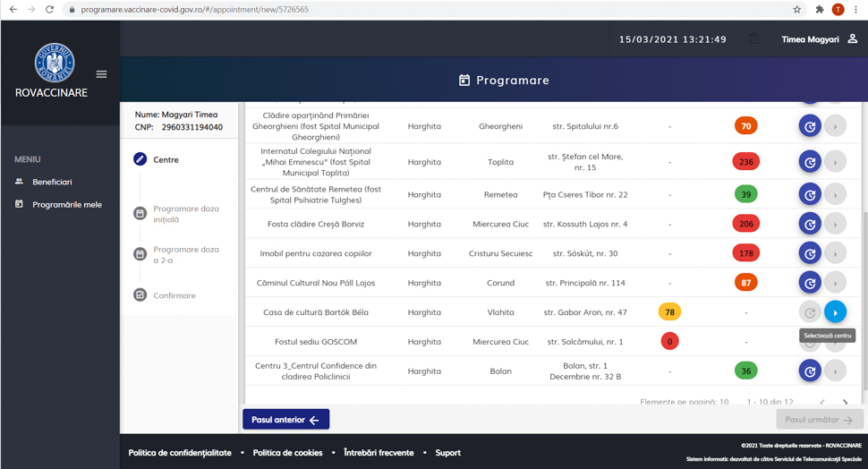Open Întrebări frecvente footer link
The width and height of the screenshot is (868, 469).
point(382,453)
